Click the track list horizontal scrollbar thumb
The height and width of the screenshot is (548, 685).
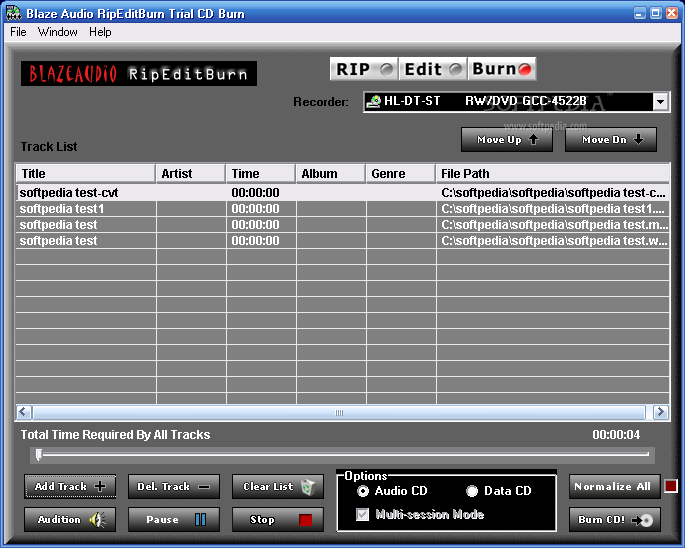[x=339, y=412]
